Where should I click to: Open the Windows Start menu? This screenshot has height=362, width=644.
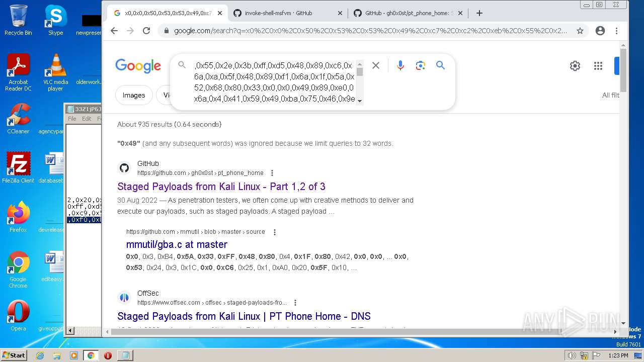pyautogui.click(x=14, y=355)
